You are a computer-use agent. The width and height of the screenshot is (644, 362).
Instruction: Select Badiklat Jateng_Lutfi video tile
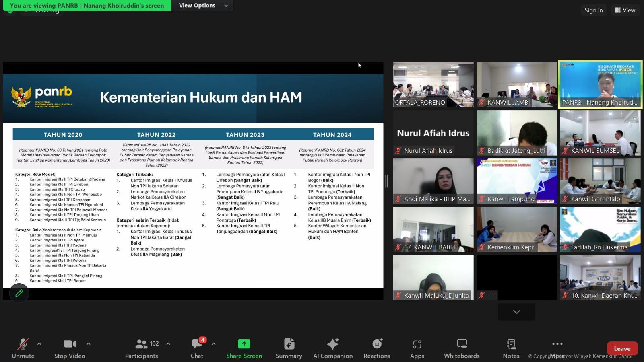point(517,133)
